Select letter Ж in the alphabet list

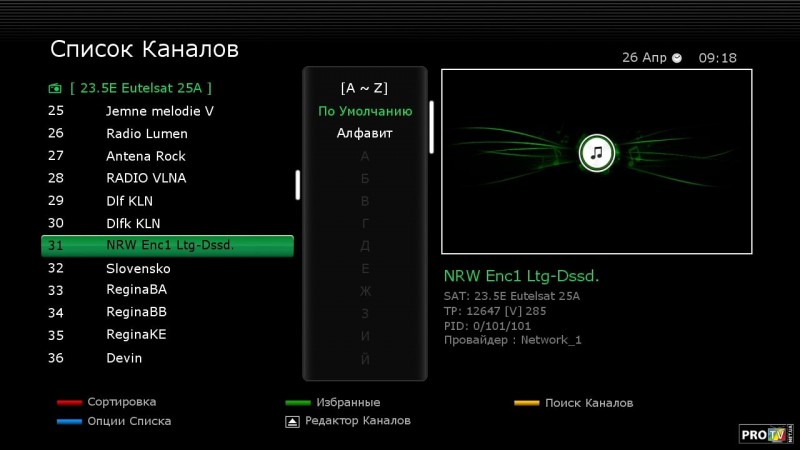click(365, 291)
